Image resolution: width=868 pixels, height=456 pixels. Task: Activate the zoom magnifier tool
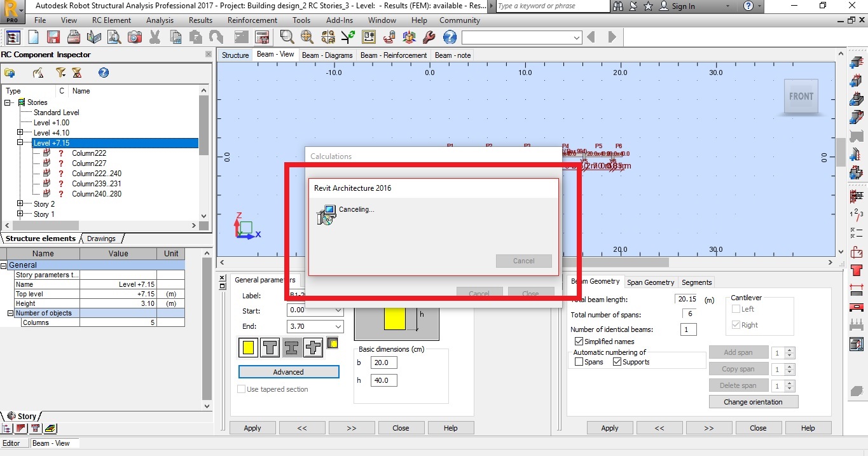coord(287,37)
